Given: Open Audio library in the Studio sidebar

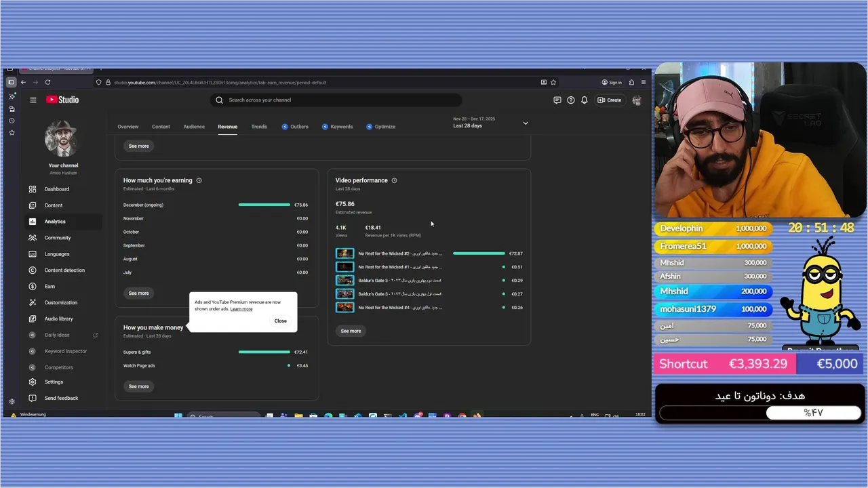Looking at the screenshot, I should 62,319.
